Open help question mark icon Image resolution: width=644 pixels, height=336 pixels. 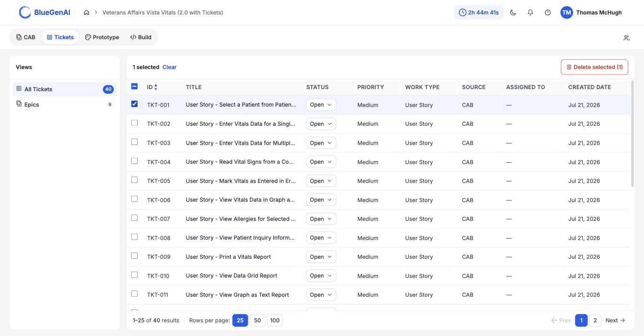point(548,12)
